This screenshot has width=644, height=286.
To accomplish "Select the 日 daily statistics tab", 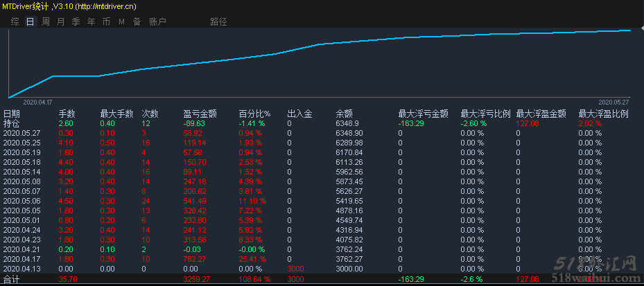I will coord(30,21).
